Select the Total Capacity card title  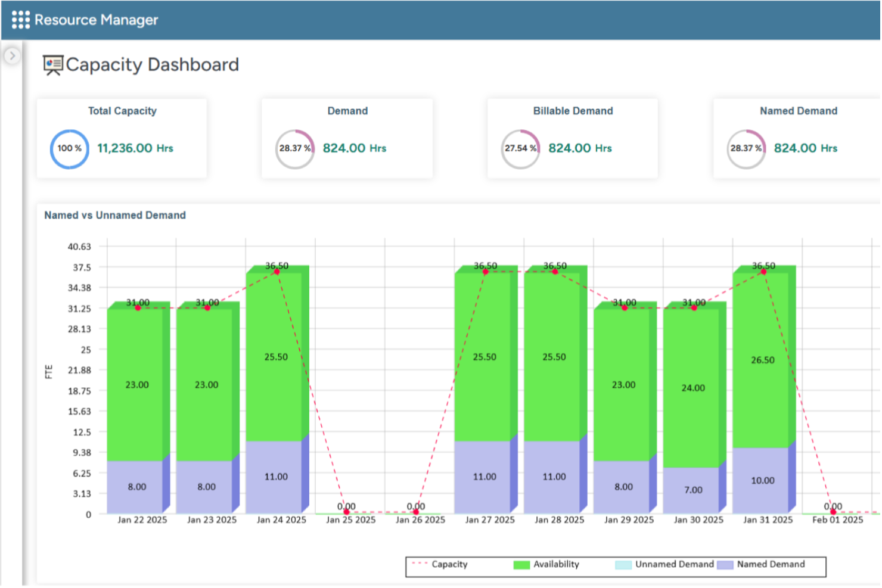tap(122, 111)
